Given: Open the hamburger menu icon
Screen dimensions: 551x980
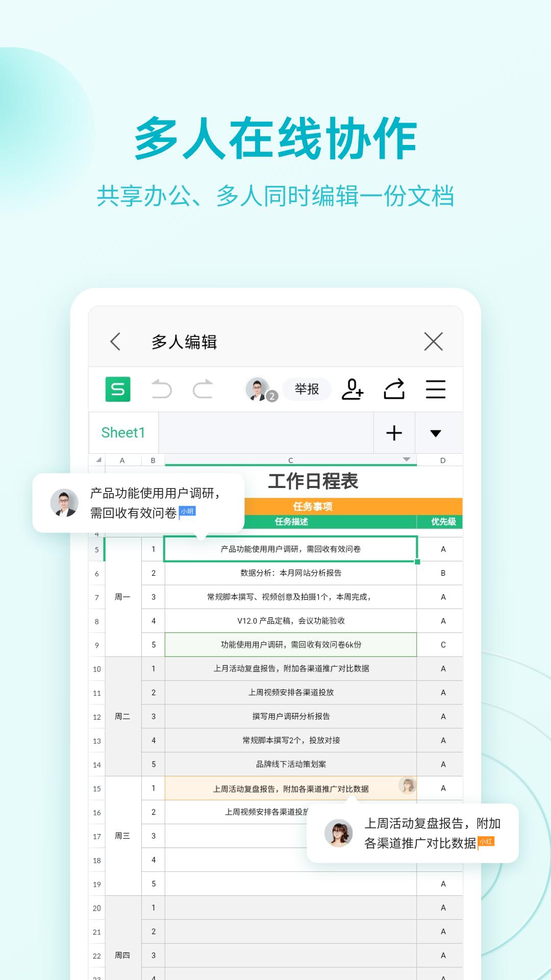Looking at the screenshot, I should coord(436,389).
